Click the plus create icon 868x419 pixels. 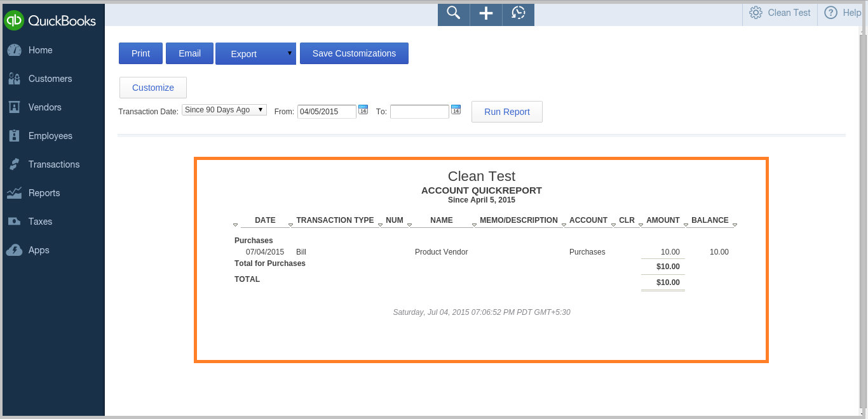[486, 13]
